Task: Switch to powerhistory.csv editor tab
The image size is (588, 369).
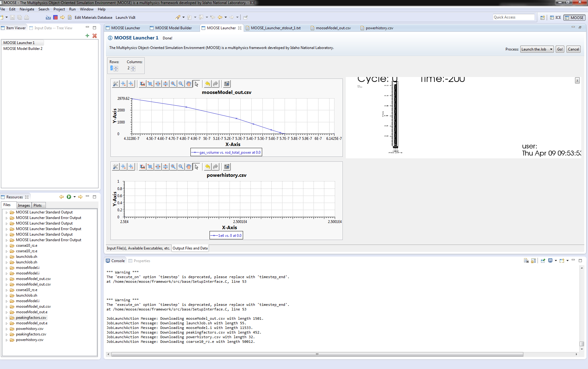Action: tap(379, 28)
